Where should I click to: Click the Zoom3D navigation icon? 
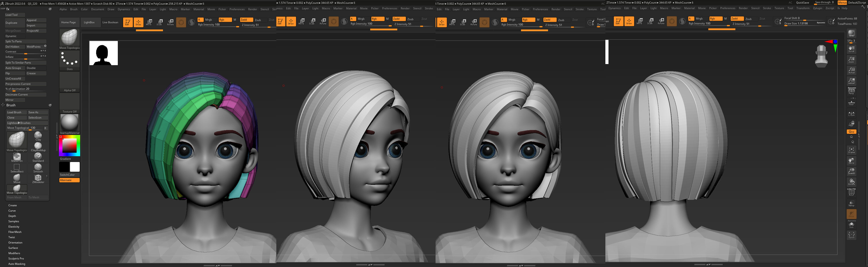[x=851, y=171]
